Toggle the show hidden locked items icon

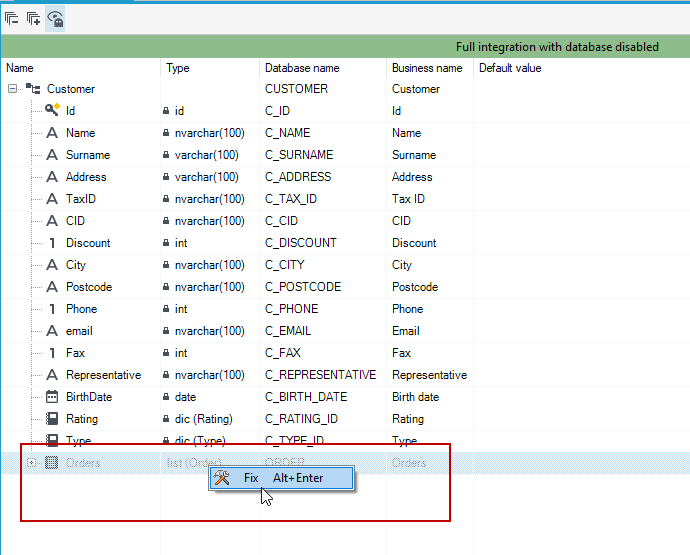(x=55, y=19)
